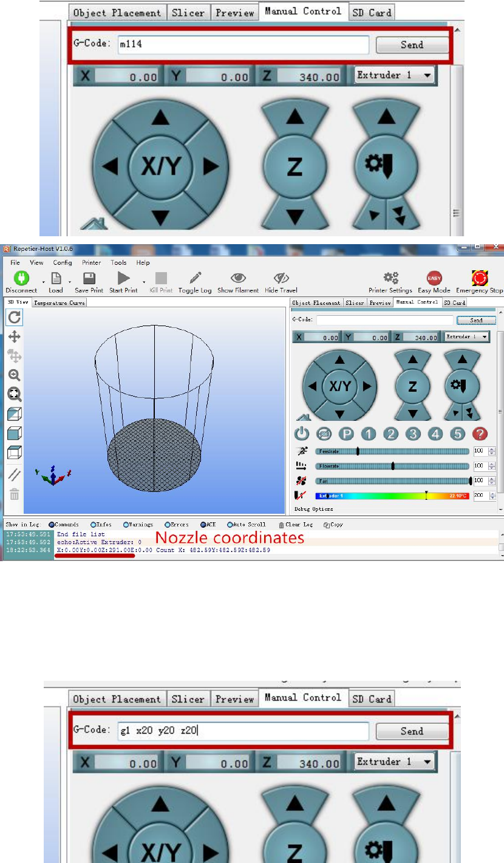Open Printer Settings gears icon

coord(390,278)
